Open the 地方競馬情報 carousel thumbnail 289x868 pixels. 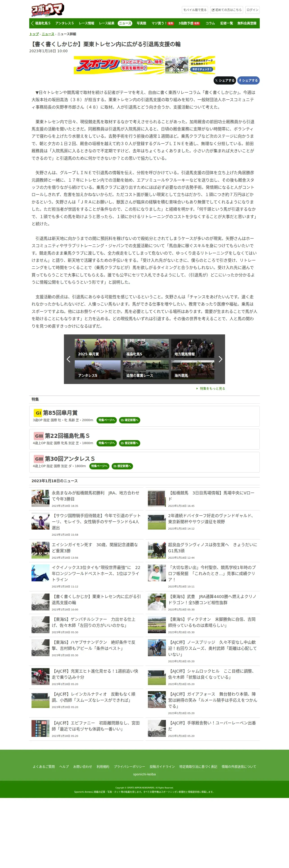point(192,348)
